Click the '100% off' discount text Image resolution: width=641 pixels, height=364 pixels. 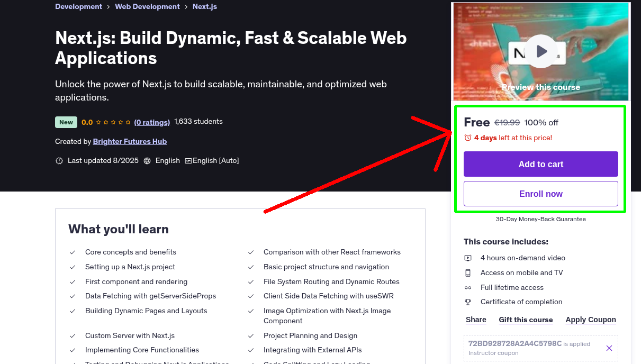click(x=541, y=123)
